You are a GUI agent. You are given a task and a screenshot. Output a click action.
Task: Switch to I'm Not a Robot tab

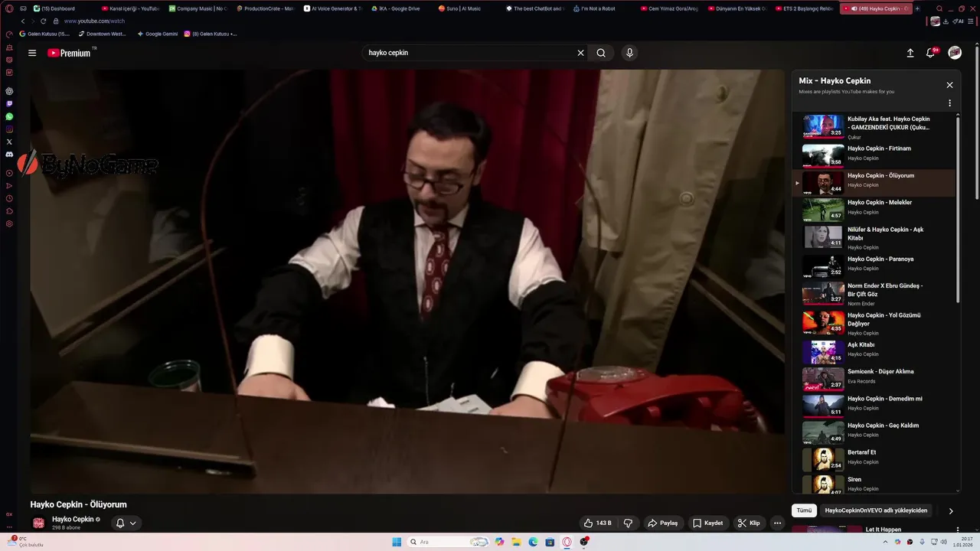coord(602,8)
